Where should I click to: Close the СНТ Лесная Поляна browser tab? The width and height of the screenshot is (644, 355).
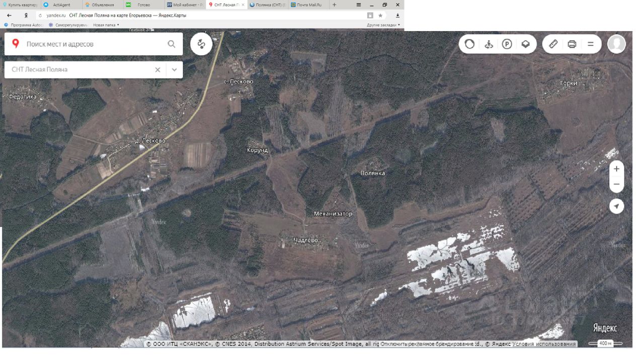[243, 5]
